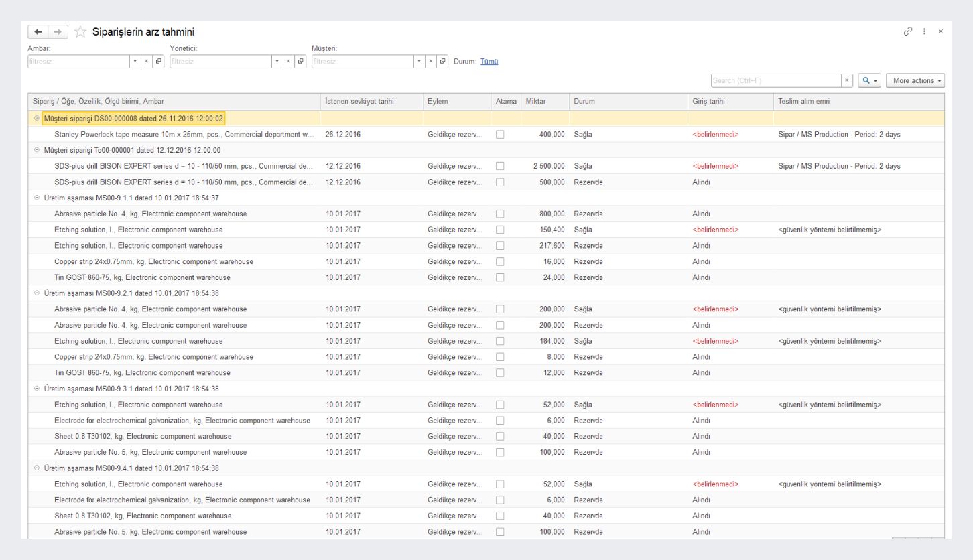This screenshot has width=973, height=560.
Task: Click the Tümü status link
Action: [x=489, y=62]
